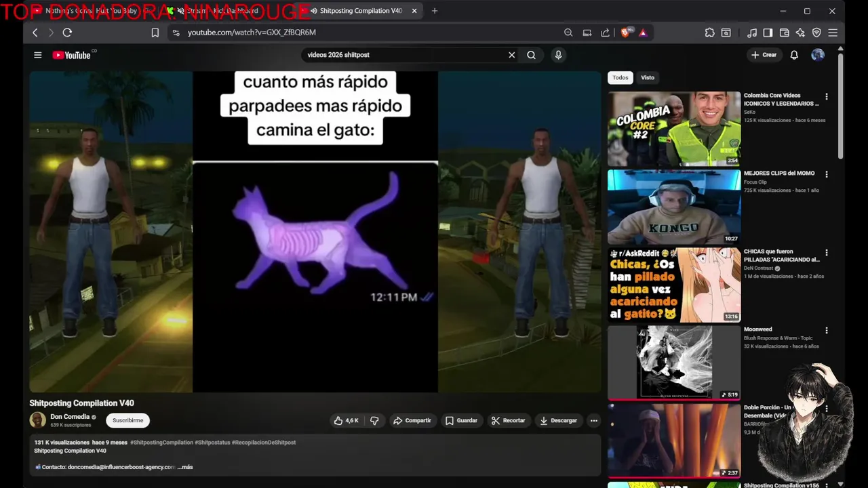Click the Descargar button

[558, 421]
